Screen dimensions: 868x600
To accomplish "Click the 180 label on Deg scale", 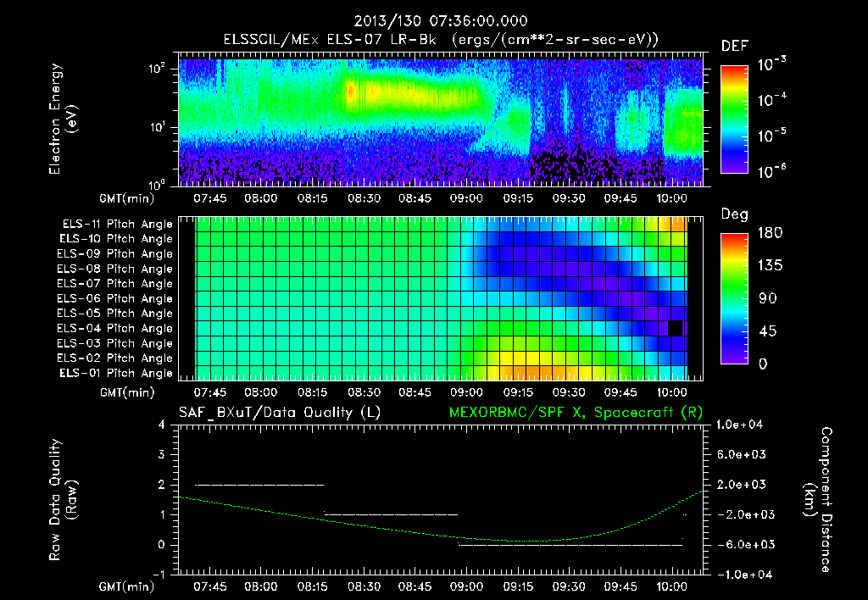I will coord(770,233).
